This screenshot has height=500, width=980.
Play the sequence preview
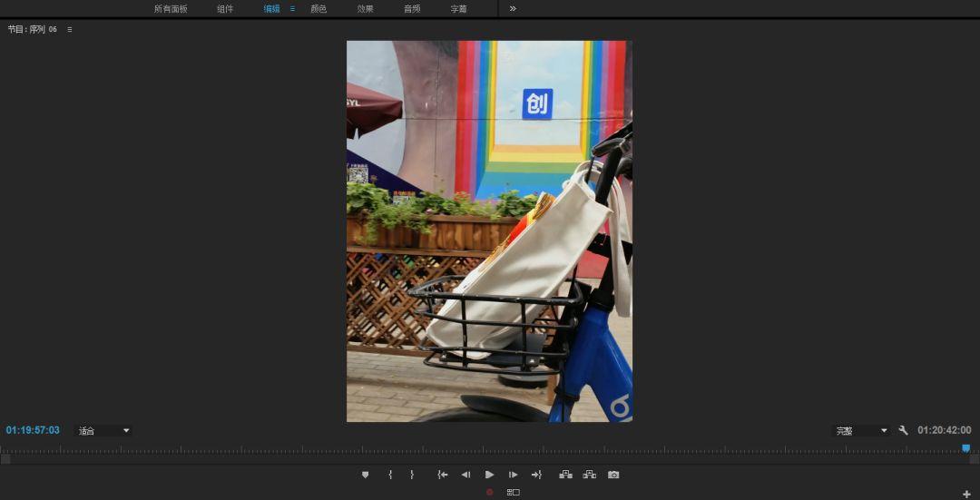click(489, 475)
